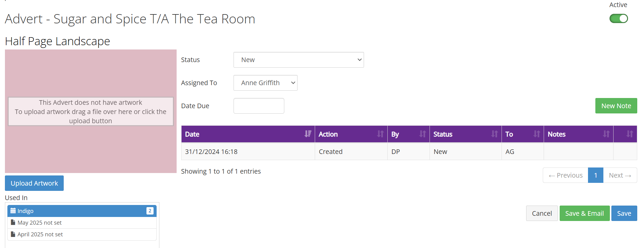
Task: Click the Upload Artwork button
Action: click(x=34, y=183)
